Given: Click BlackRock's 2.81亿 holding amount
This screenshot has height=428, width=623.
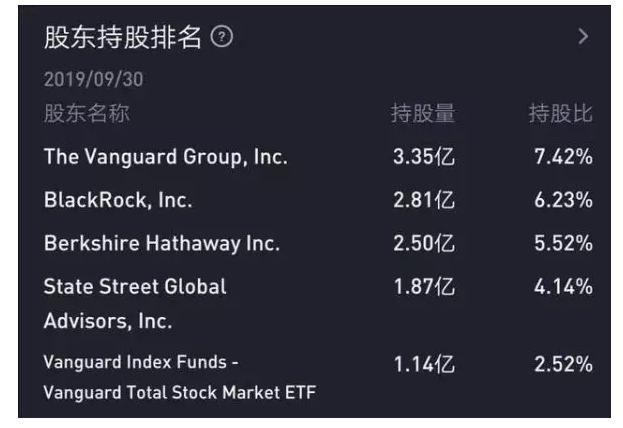Looking at the screenshot, I should click(x=424, y=199).
